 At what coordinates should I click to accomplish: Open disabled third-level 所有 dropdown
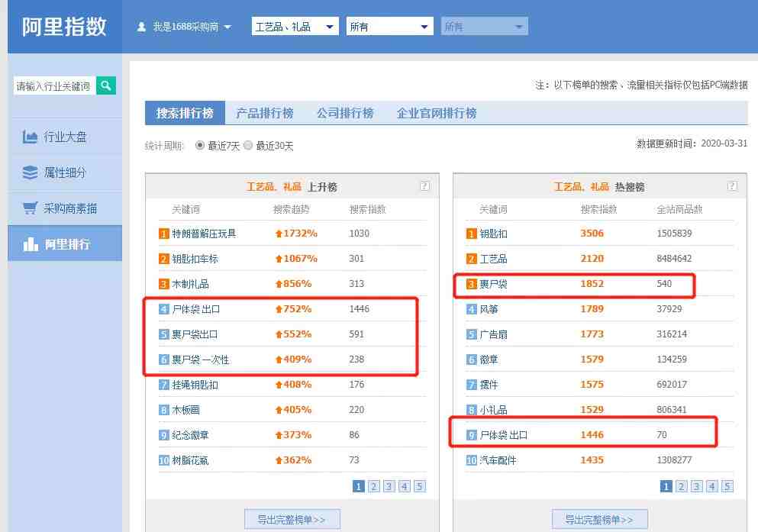(x=485, y=26)
